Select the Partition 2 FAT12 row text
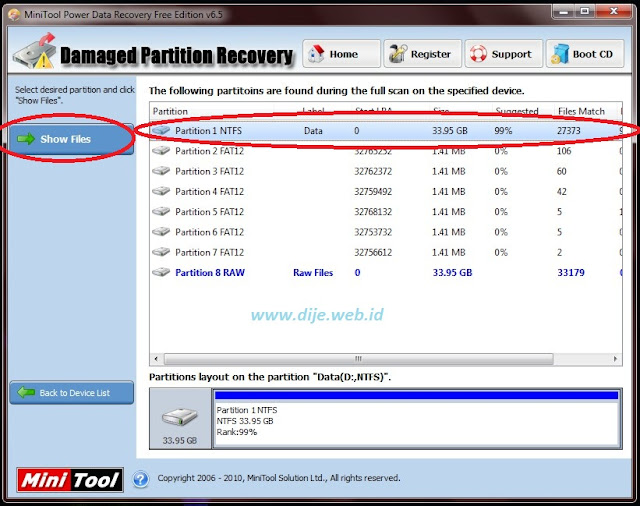The image size is (640, 506). tap(209, 151)
